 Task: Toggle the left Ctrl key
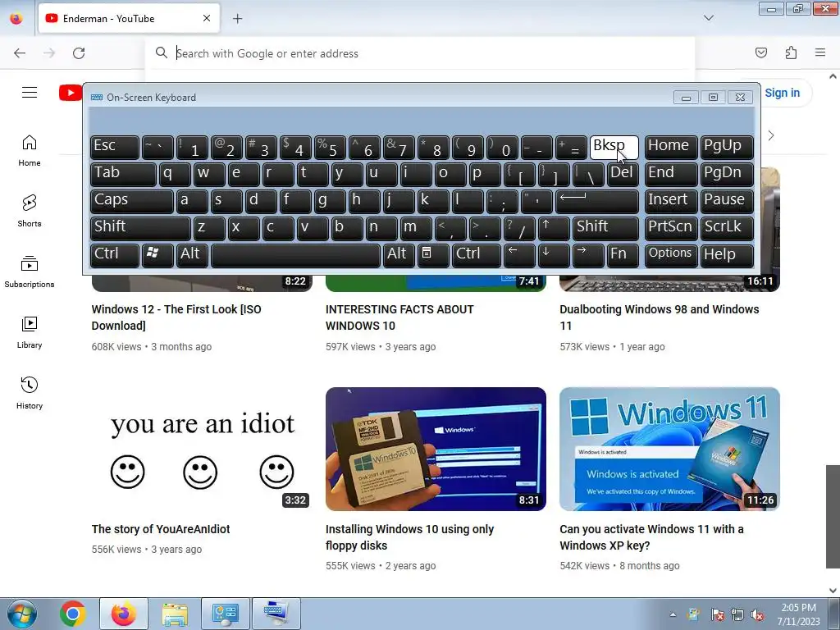(x=115, y=256)
